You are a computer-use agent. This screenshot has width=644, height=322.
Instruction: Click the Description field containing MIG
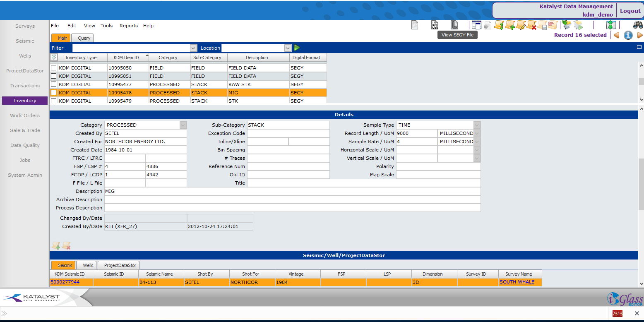click(292, 191)
